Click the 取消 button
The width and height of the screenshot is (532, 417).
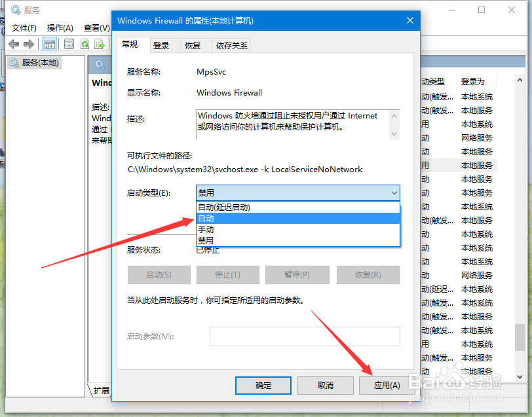(326, 386)
